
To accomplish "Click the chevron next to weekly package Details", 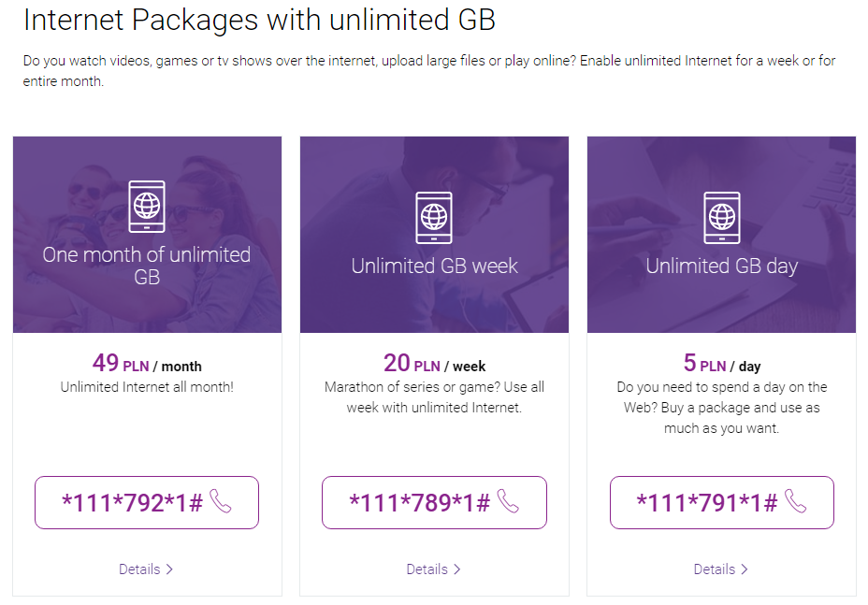I will click(456, 569).
